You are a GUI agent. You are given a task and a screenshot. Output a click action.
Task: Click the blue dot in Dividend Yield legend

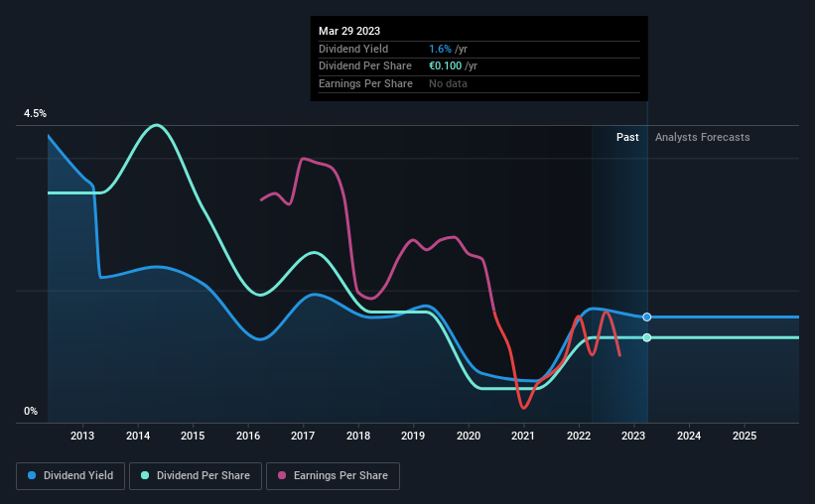tap(32, 475)
